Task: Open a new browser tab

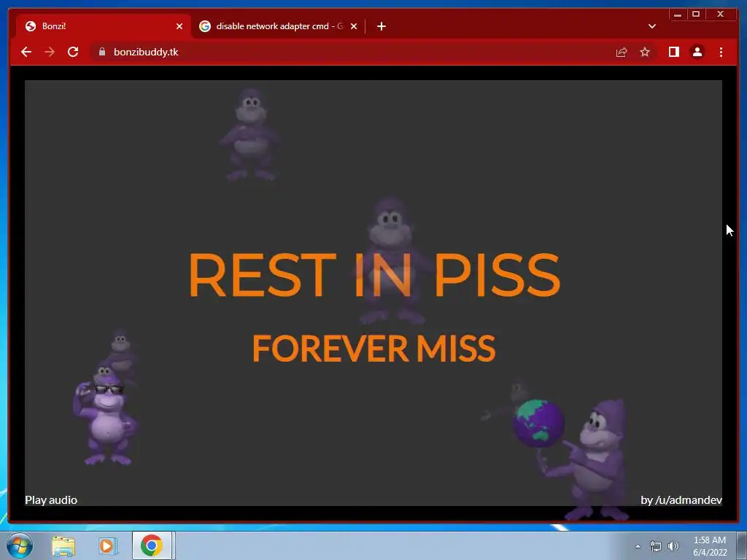Action: click(x=381, y=26)
